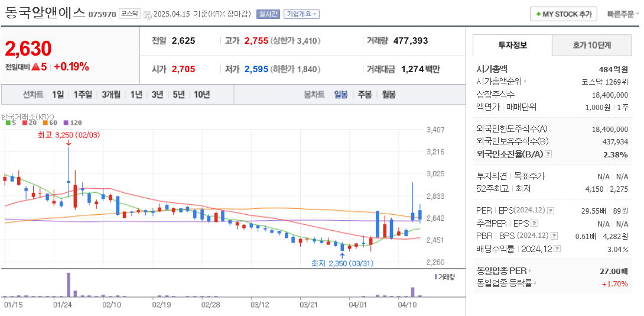Switch to the 투자정보 tab
The image size is (644, 316).
pyautogui.click(x=512, y=45)
